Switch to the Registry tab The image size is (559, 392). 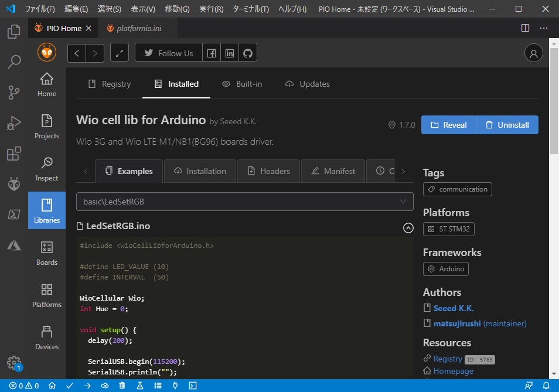click(110, 84)
